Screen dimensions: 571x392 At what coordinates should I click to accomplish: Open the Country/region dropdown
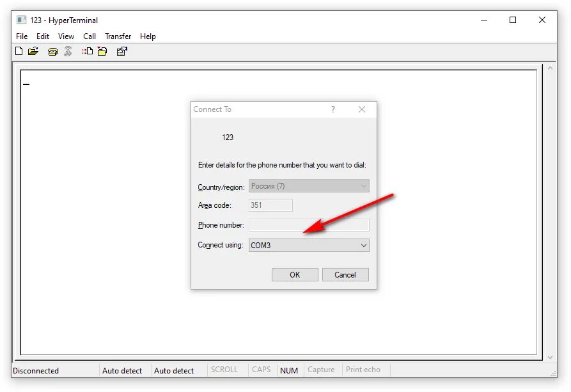(x=309, y=186)
